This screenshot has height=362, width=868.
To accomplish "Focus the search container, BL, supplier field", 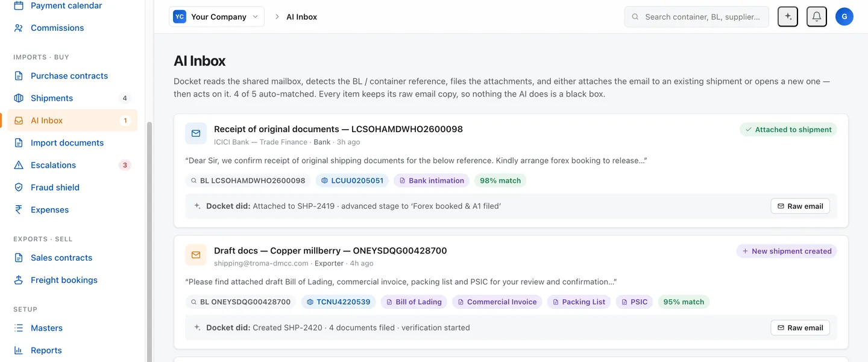I will coord(697,17).
